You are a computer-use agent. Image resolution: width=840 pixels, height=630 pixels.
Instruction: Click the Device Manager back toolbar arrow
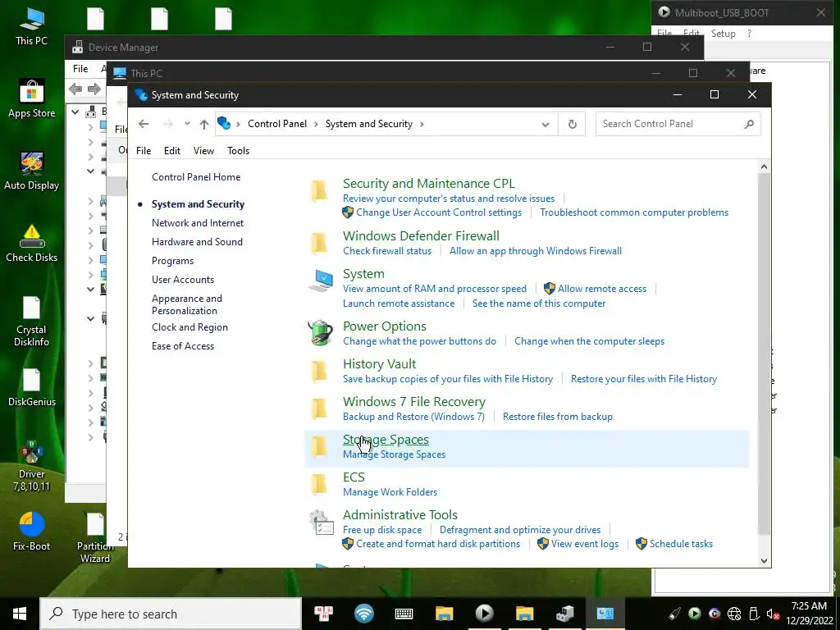pos(75,89)
